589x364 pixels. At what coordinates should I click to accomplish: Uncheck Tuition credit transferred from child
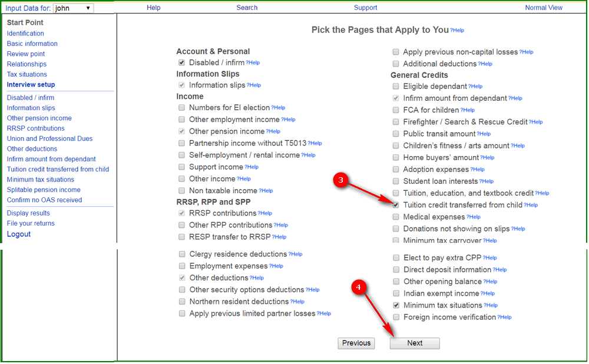point(396,205)
